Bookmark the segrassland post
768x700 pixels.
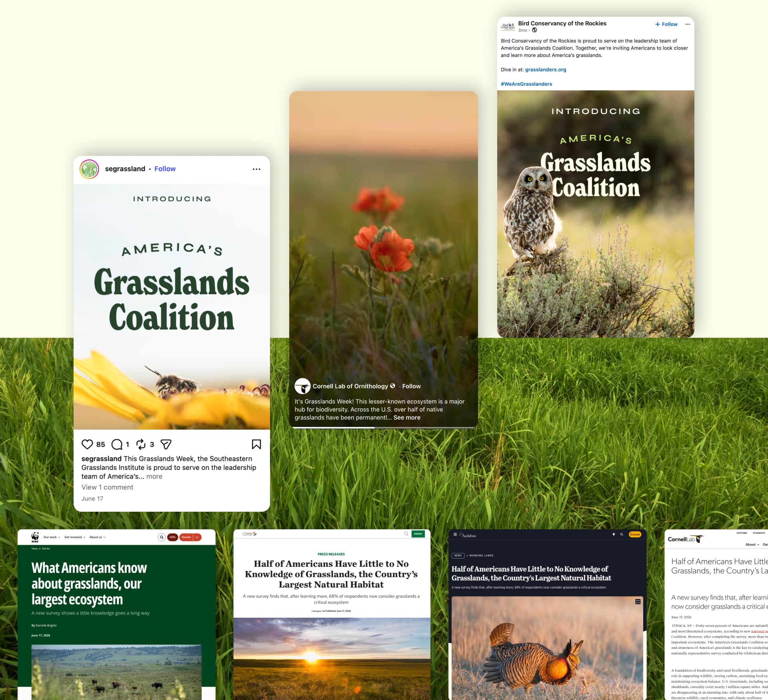tap(256, 444)
